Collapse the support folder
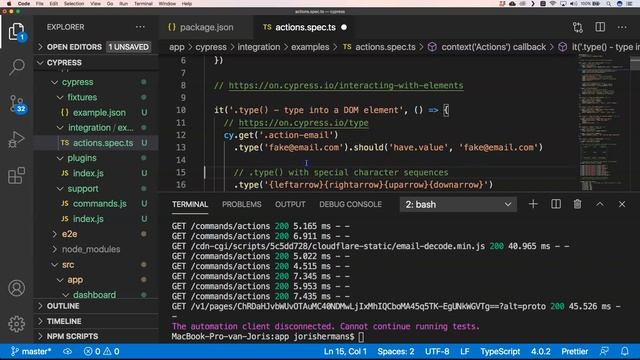 [x=60, y=189]
